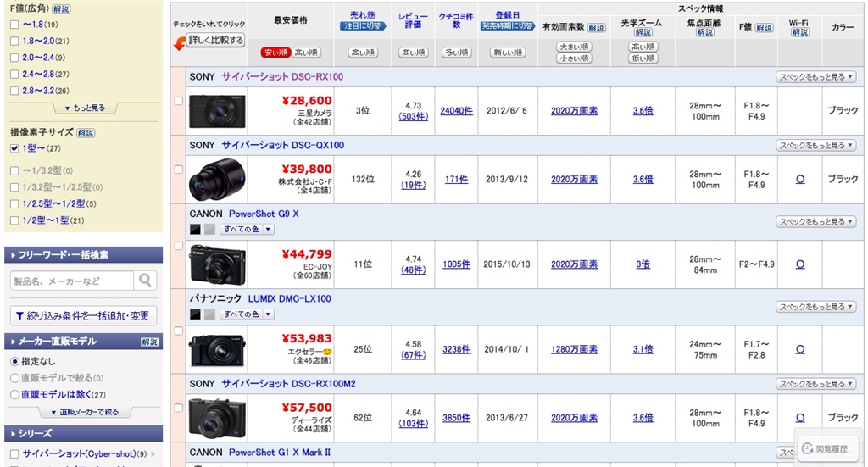Switch 登録日 to 発売時期に切替
868x467 pixels.
(507, 26)
